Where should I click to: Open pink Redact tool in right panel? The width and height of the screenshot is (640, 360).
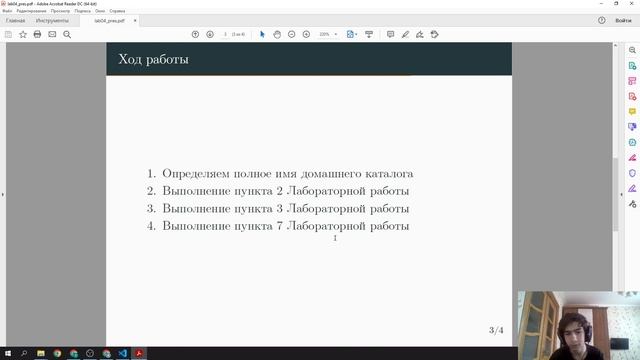[x=632, y=158]
